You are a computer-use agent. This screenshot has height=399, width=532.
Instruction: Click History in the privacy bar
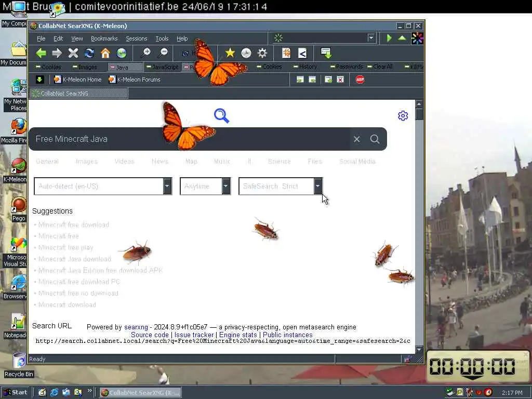click(x=305, y=66)
